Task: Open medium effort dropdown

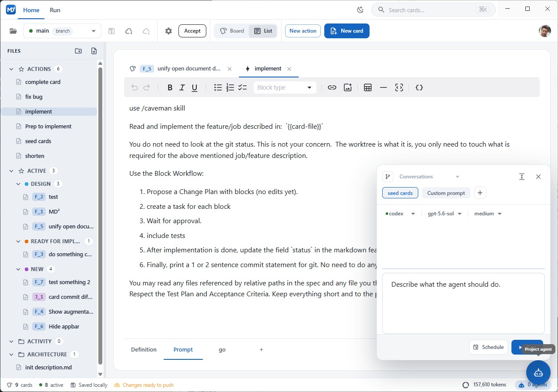Action: click(488, 214)
